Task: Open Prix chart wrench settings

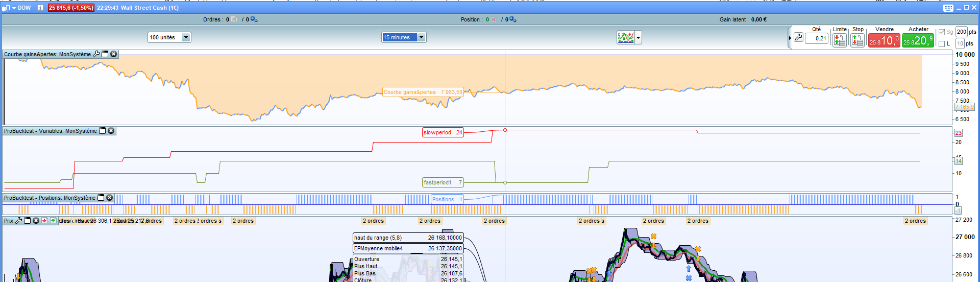Action: click(19, 221)
